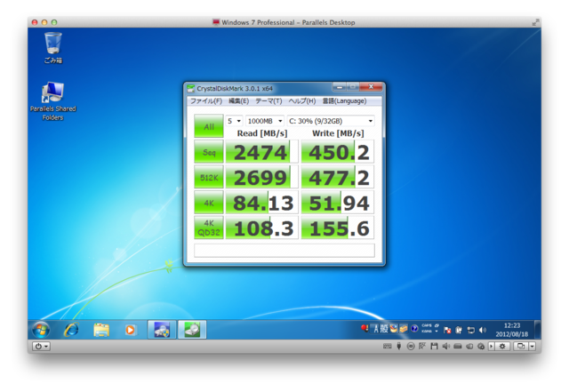
Task: Click the IME help question mark icon
Action: pyautogui.click(x=414, y=329)
